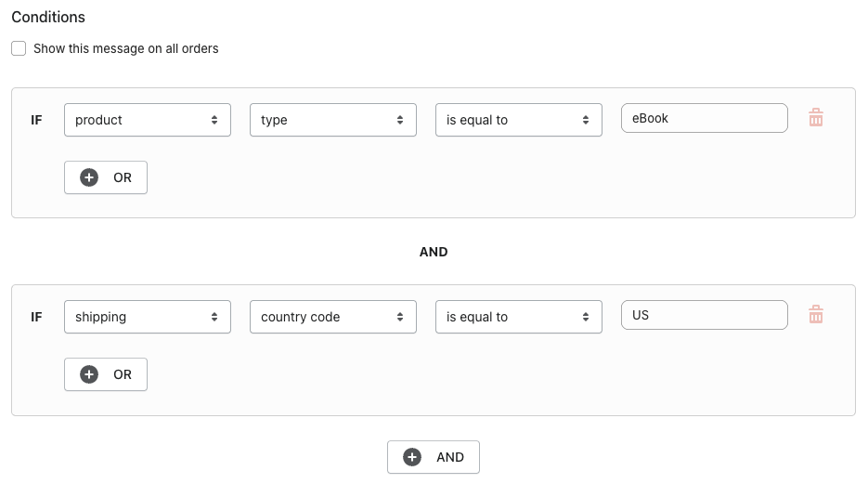This screenshot has width=868, height=484.
Task: Click the 'eBook' value input field
Action: pos(704,118)
